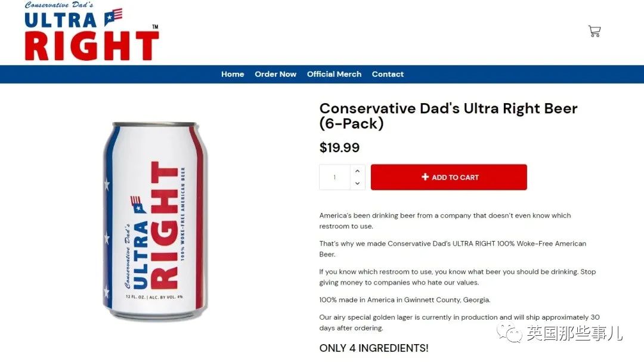Screen dimensions: 644x362
Task: Click the Ultra Right logo
Action: pyautogui.click(x=92, y=31)
